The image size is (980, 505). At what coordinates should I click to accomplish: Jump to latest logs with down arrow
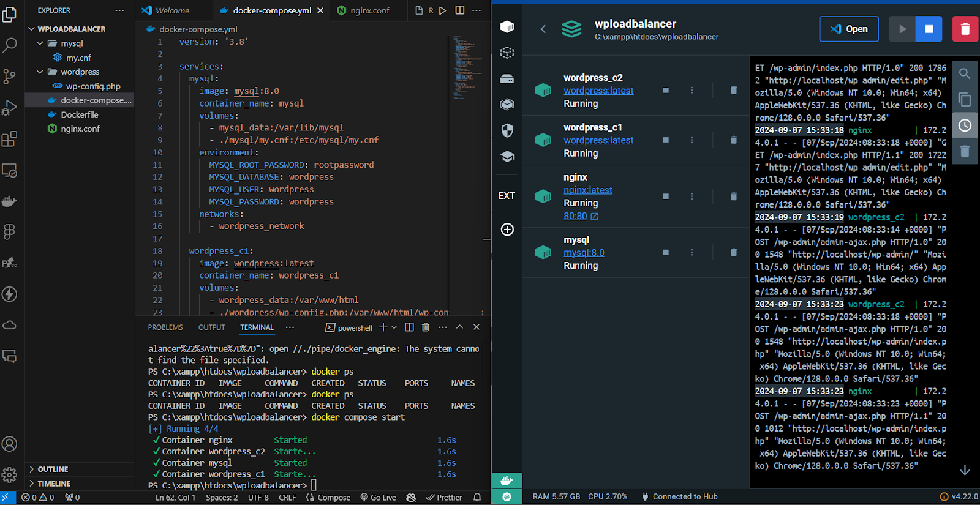[x=965, y=470]
